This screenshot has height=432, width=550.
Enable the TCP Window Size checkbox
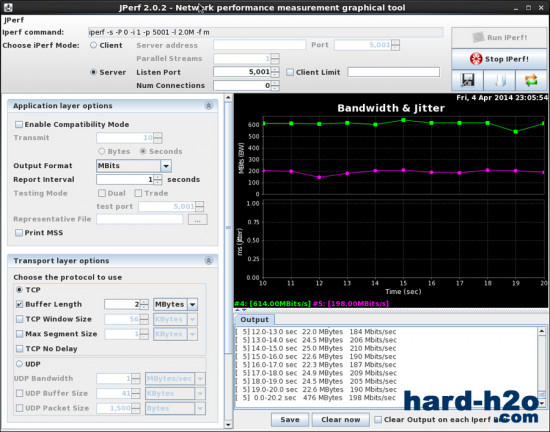coord(20,319)
